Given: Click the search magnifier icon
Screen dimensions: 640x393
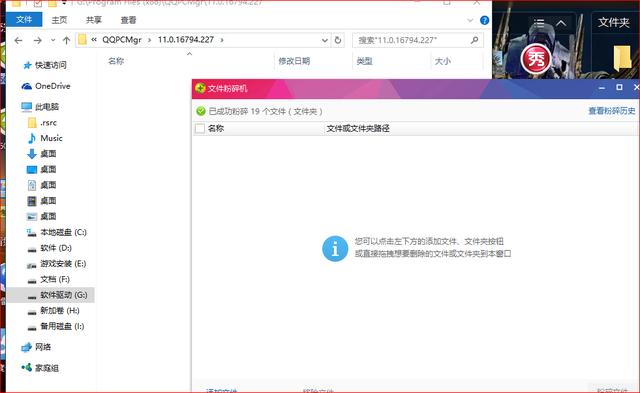Looking at the screenshot, I should [x=474, y=40].
